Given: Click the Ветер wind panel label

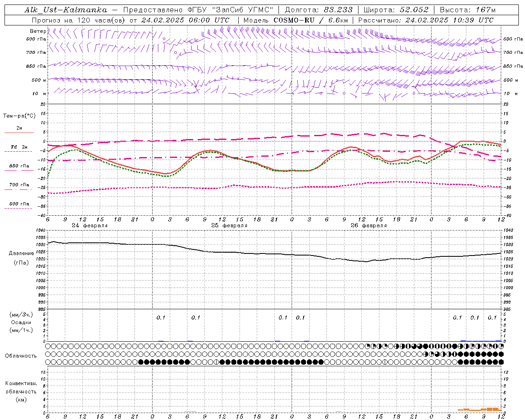Looking at the screenshot, I should tap(38, 31).
